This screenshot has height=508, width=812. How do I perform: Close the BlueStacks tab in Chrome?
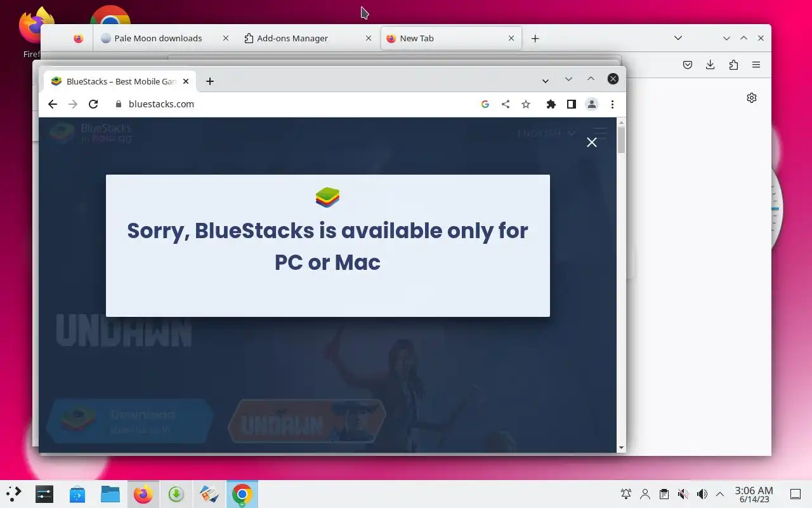[x=186, y=81]
